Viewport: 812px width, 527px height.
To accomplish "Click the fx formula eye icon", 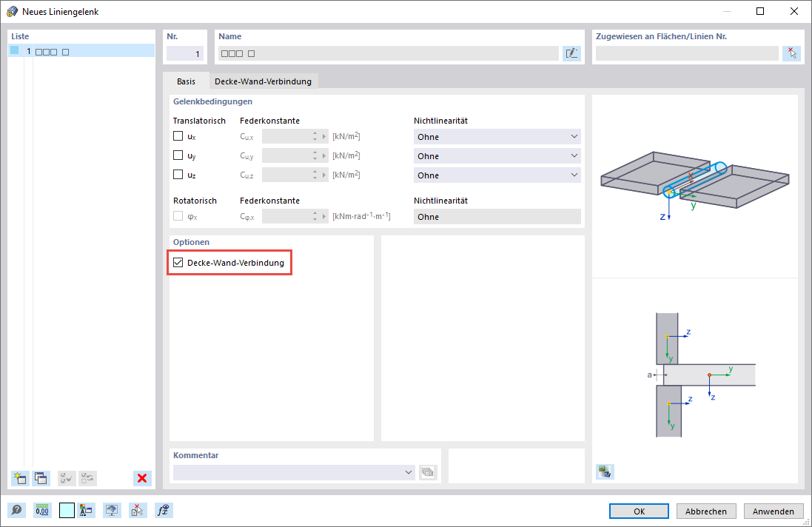I will coord(163,511).
